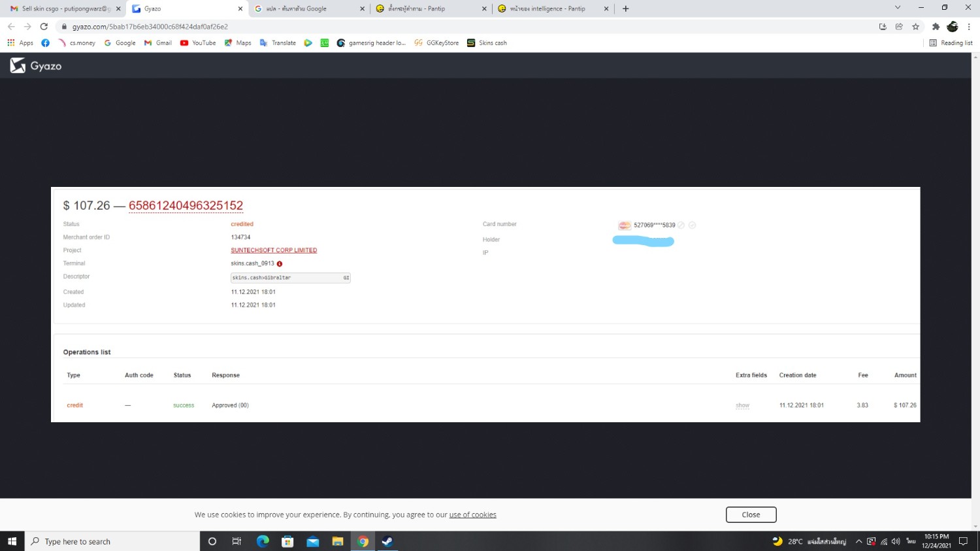
Task: Open the weather widget showing 28°C
Action: (x=809, y=541)
